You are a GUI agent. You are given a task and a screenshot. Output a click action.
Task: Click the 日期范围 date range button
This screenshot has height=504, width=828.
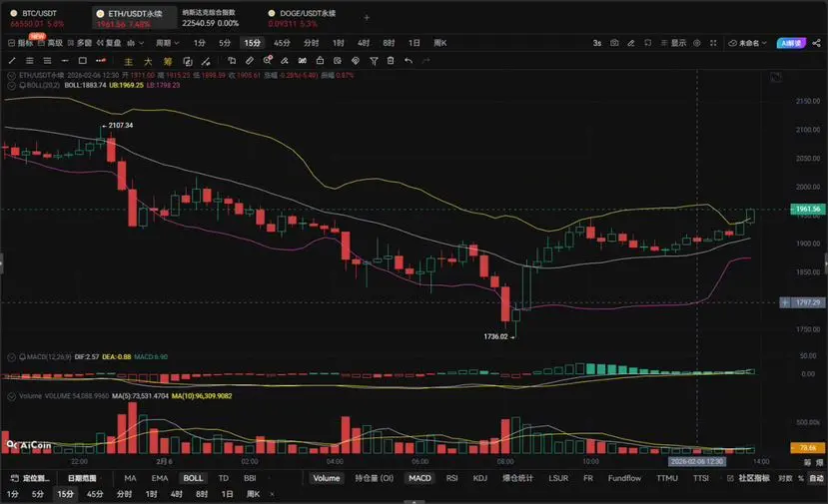coord(82,478)
